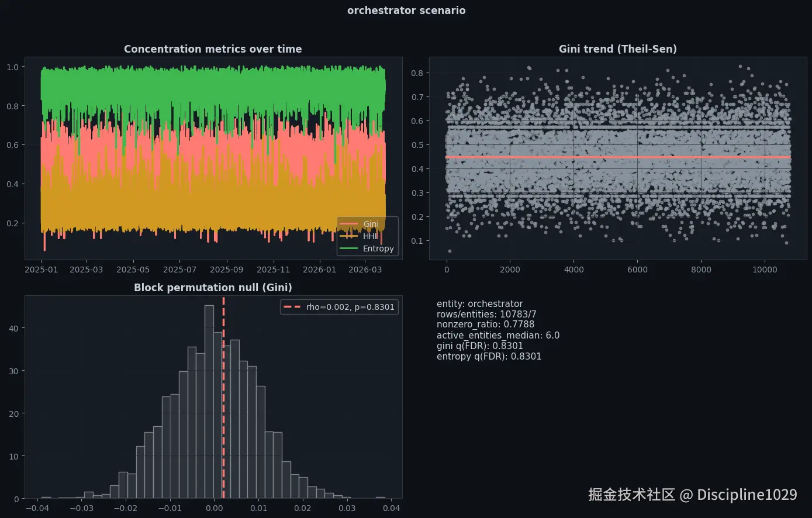Click the red Theil-Sen trend line
Screen dimensions: 812x518
618,157
